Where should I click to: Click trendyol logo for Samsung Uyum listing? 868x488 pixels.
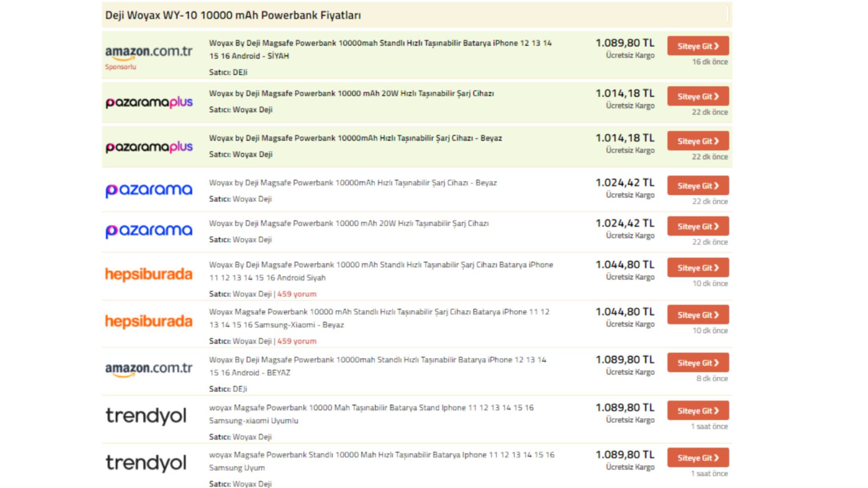[x=146, y=463]
